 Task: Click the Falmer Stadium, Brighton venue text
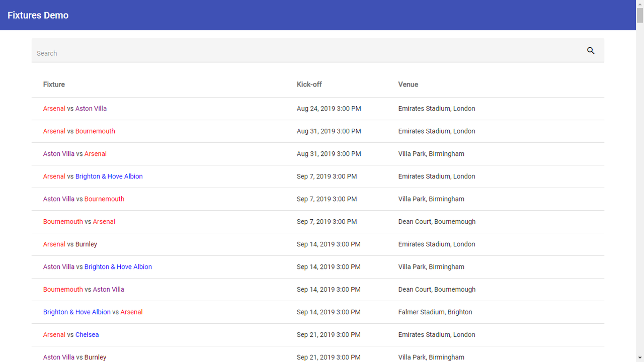pyautogui.click(x=435, y=312)
